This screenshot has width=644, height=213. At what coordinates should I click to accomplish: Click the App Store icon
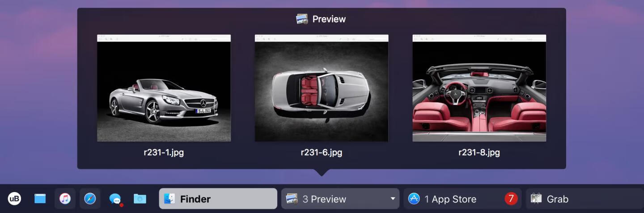(414, 199)
